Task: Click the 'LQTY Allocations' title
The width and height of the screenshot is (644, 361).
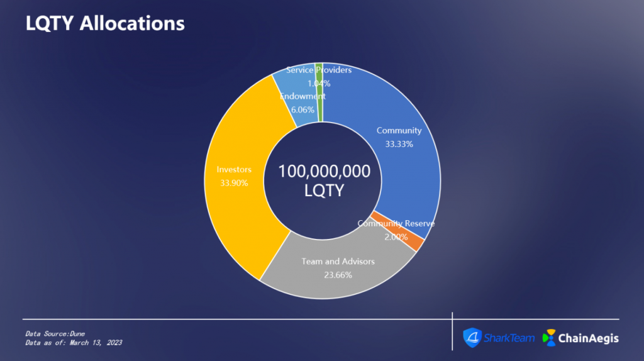Action: click(105, 23)
